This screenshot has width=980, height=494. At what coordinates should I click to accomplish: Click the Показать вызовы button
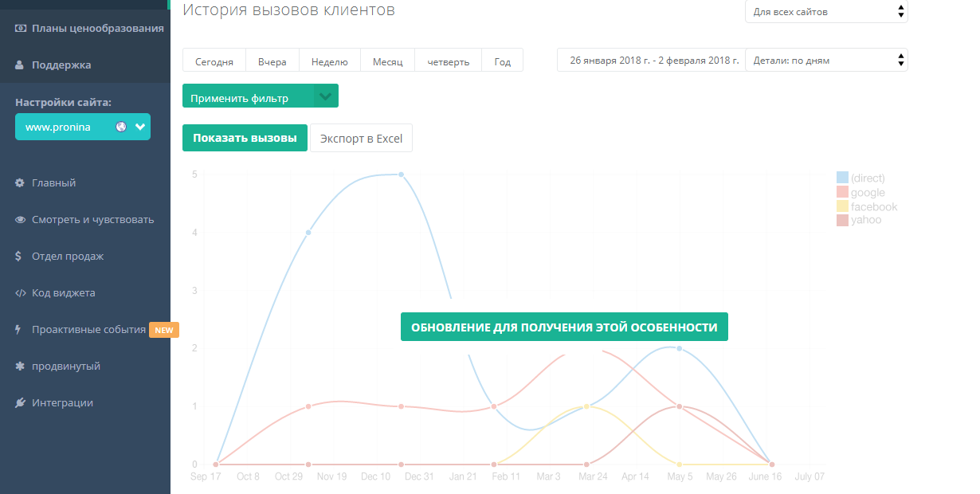(x=245, y=138)
